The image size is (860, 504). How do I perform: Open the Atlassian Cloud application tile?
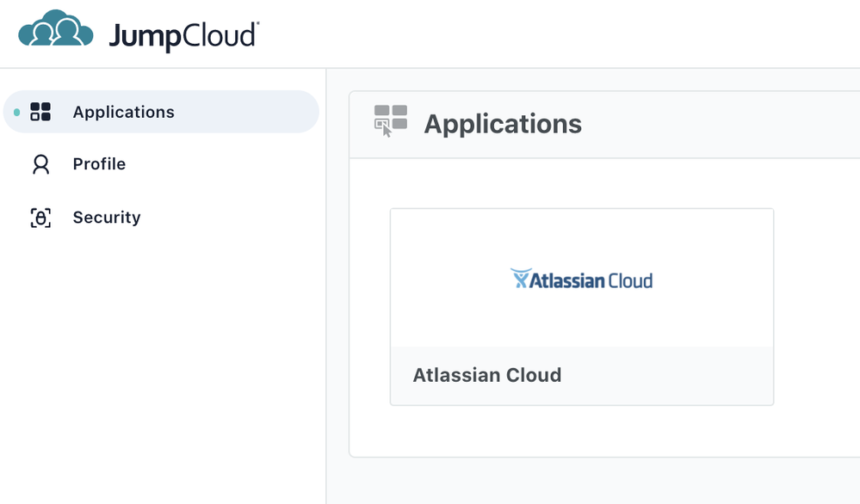click(x=582, y=307)
